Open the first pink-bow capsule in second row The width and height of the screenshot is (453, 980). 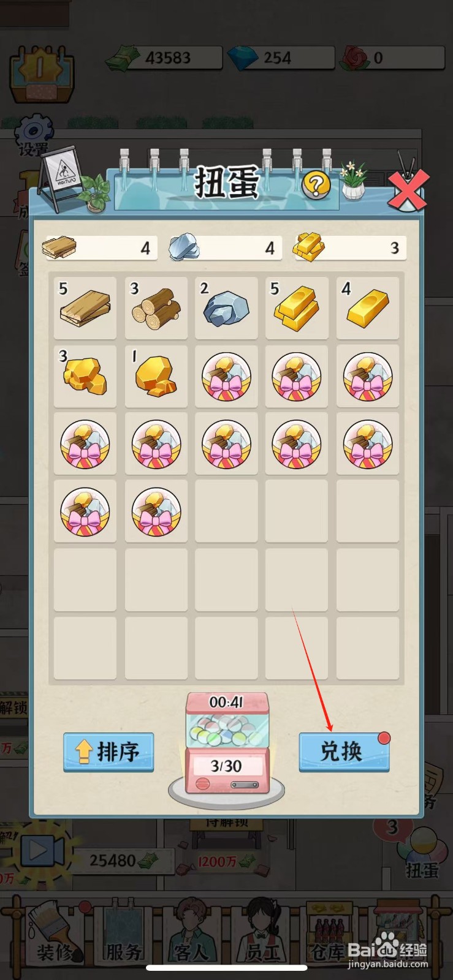coord(226,376)
